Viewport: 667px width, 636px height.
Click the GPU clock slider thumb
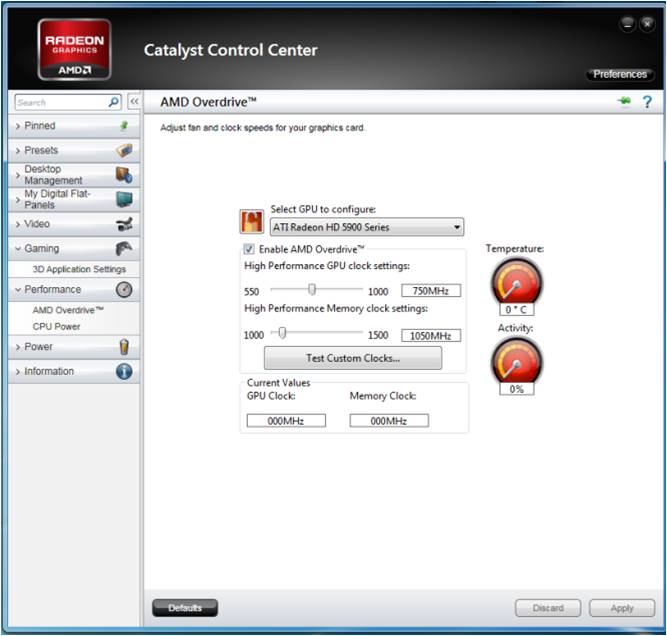[x=312, y=289]
